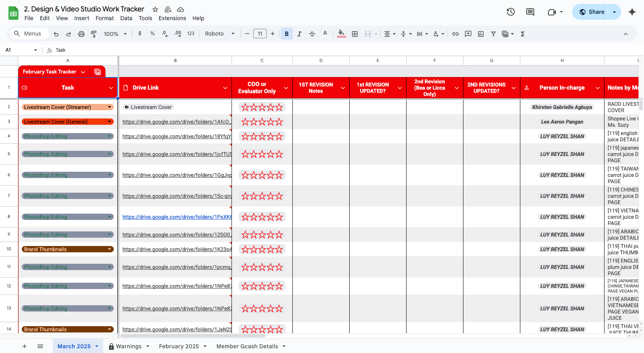Image resolution: width=644 pixels, height=353 pixels.
Task: Toggle Italic formatting button
Action: coord(299,34)
